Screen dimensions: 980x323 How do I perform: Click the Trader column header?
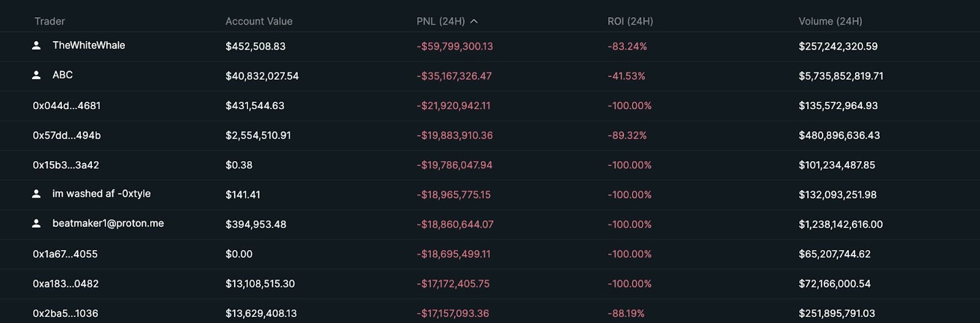(50, 21)
